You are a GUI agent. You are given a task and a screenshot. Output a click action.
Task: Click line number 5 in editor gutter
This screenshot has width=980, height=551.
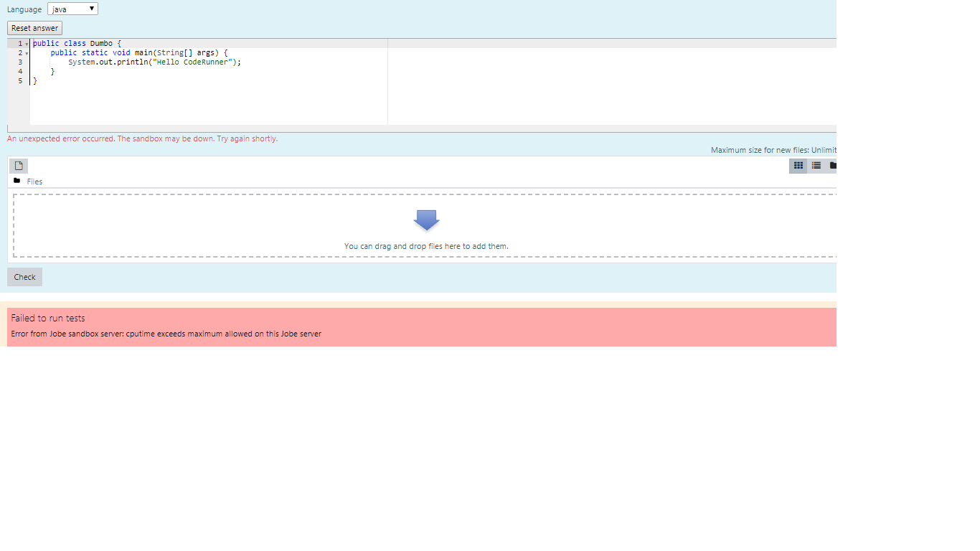tap(20, 81)
